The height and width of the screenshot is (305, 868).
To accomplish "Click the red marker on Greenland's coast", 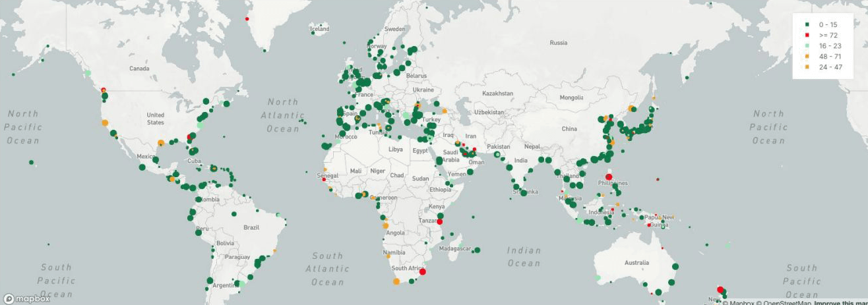I will coord(247,18).
